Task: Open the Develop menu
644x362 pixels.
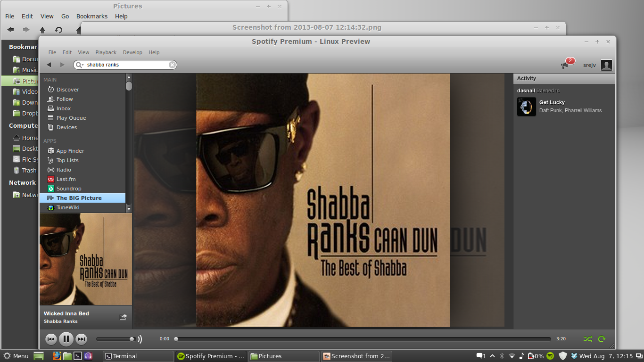Action: click(132, 52)
